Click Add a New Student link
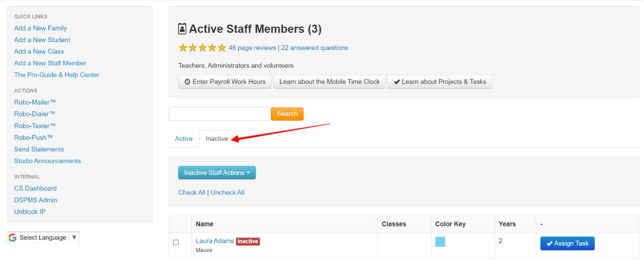The width and height of the screenshot is (644, 264). pyautogui.click(x=42, y=40)
